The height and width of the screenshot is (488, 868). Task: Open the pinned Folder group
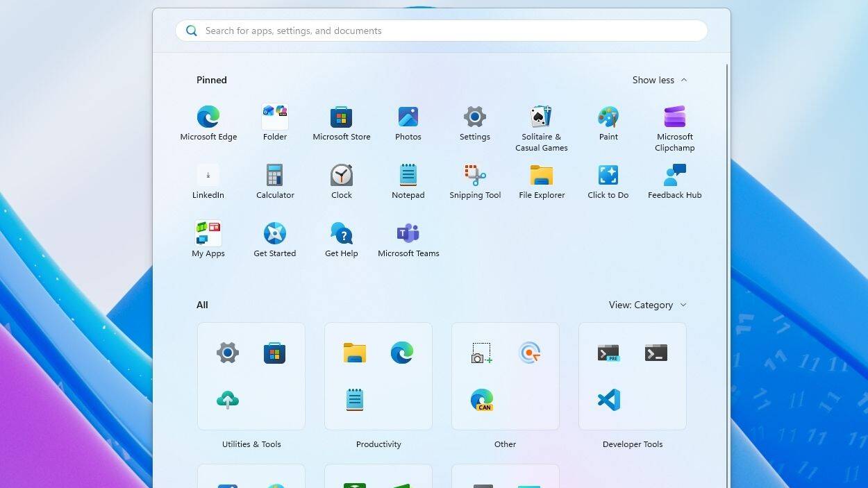(x=275, y=124)
